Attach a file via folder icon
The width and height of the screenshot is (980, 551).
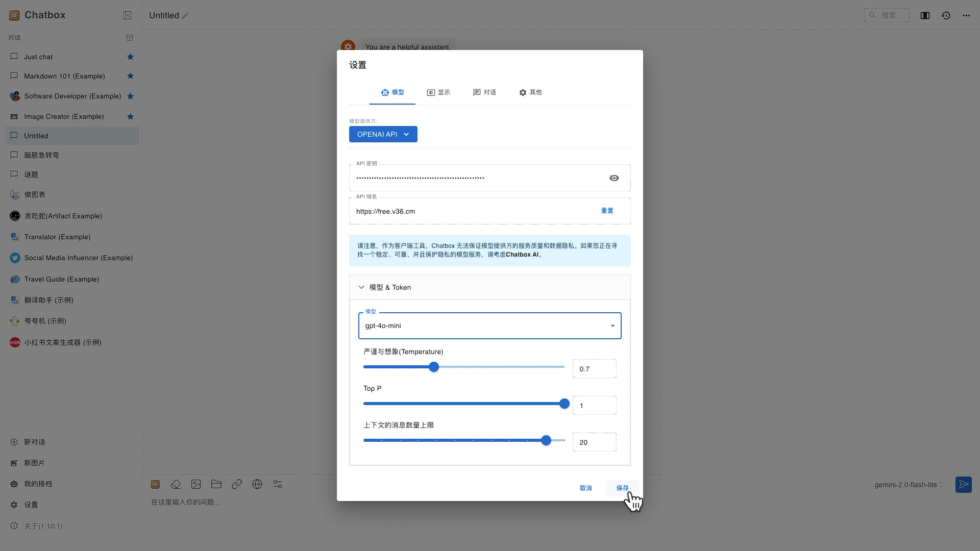pos(216,484)
